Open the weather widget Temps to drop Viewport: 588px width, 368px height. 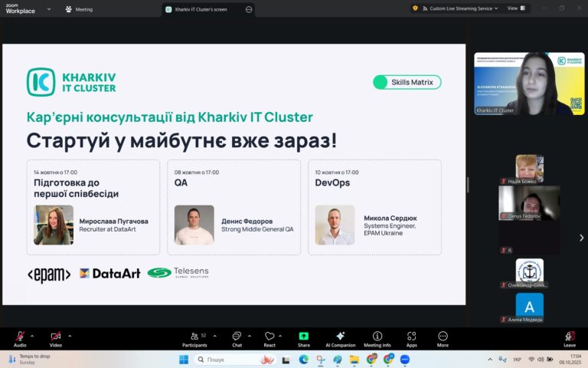(29, 360)
